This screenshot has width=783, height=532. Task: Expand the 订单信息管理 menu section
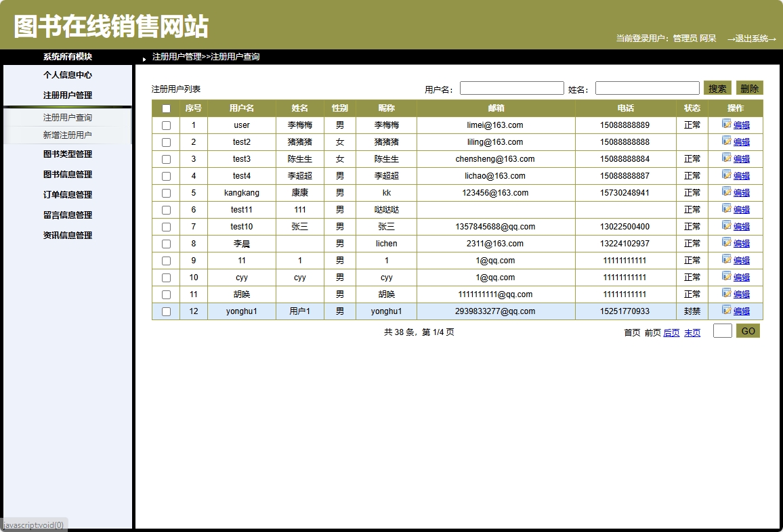point(66,194)
